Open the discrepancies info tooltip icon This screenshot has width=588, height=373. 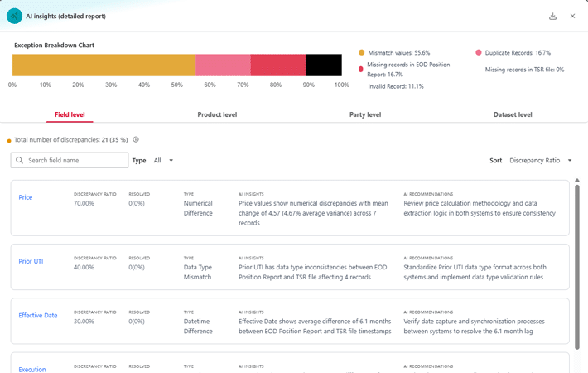[x=136, y=139]
